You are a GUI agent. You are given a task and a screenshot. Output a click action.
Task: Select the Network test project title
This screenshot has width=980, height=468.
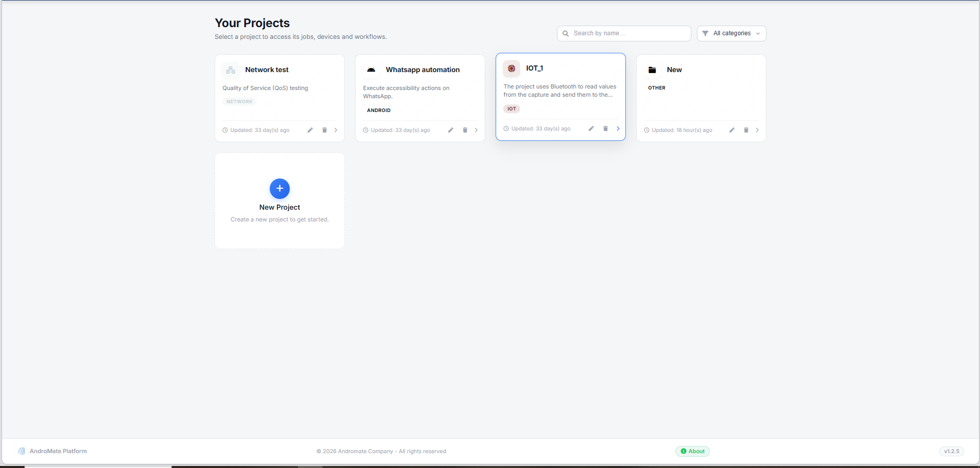[x=267, y=70]
